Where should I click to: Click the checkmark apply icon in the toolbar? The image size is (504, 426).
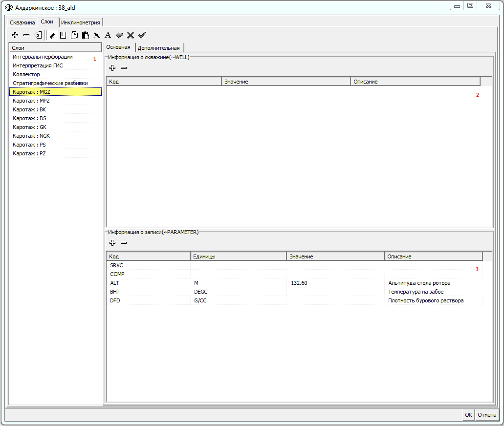click(142, 35)
